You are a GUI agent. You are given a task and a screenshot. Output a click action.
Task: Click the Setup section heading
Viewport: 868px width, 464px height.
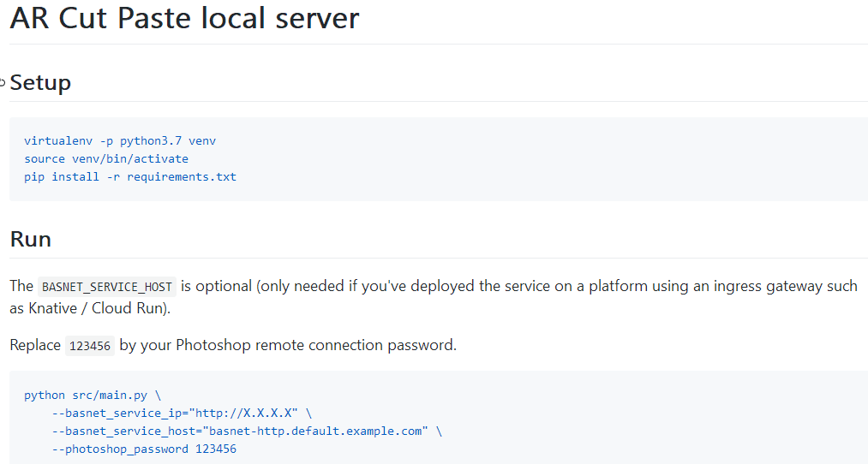coord(40,83)
